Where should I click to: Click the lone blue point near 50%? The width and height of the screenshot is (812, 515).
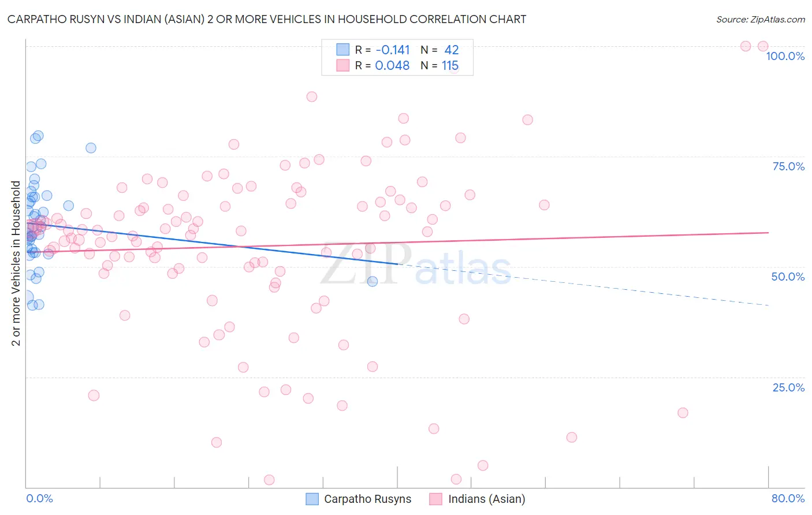[x=373, y=281]
